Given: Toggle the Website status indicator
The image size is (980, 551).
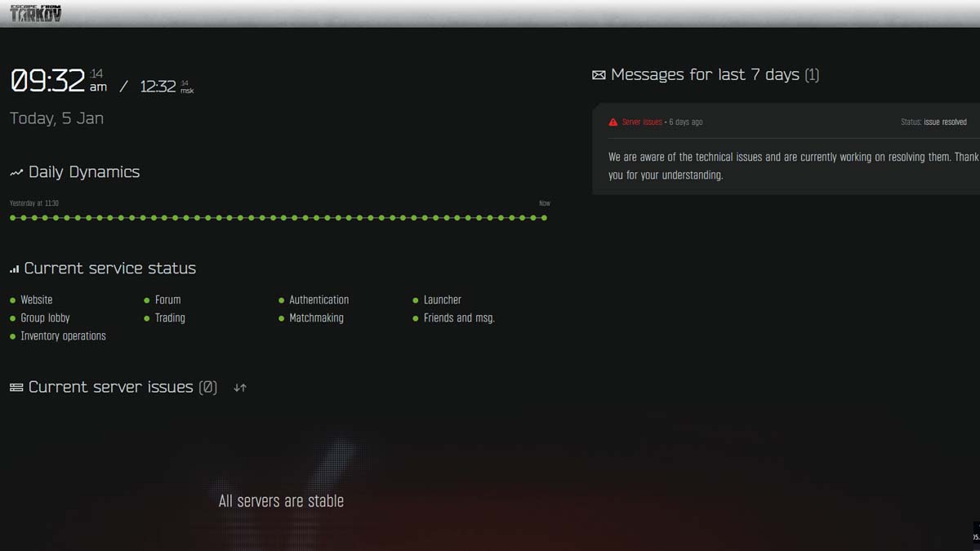Looking at the screenshot, I should tap(13, 300).
